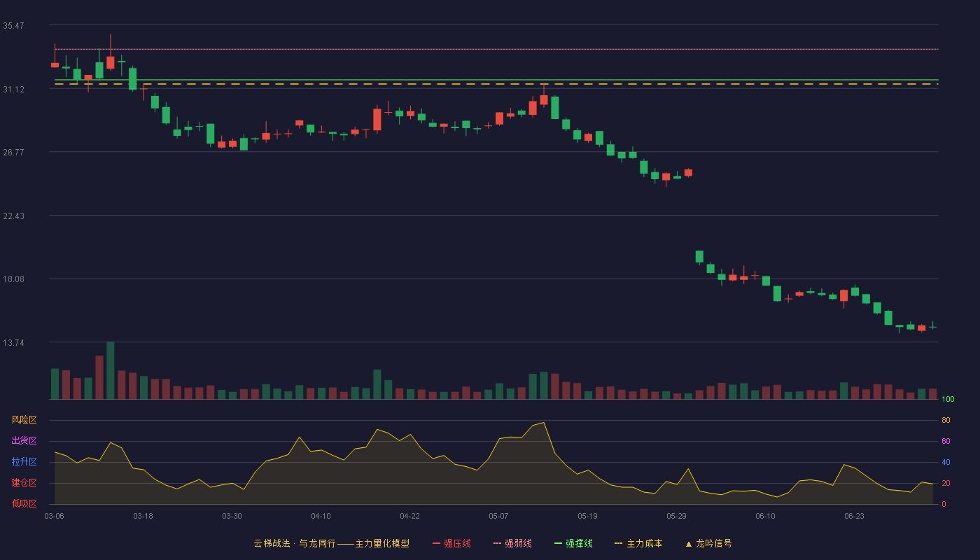The image size is (980, 560).
Task: Toggle the 强压线 legend entry
Action: point(451,543)
